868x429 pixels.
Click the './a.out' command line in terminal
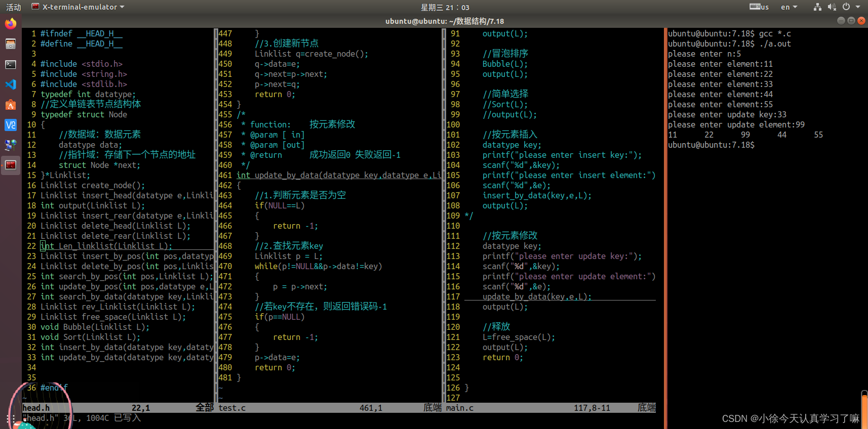pos(729,44)
